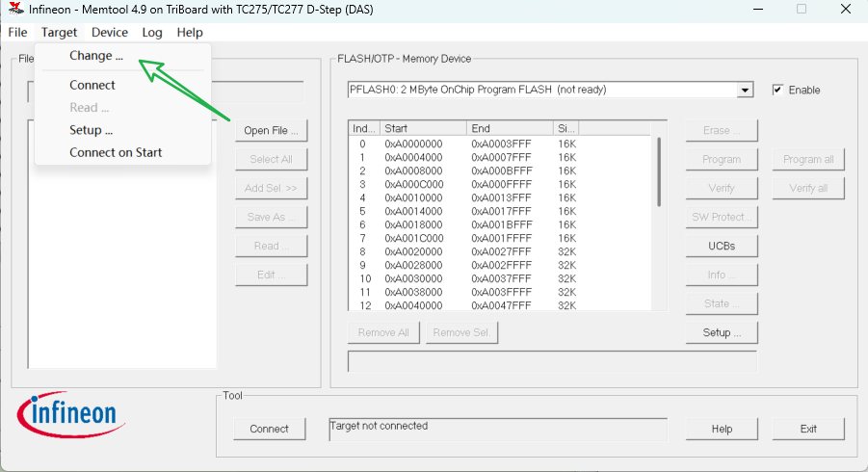Image resolution: width=868 pixels, height=472 pixels.
Task: Minimize the Memtool window
Action: (758, 9)
